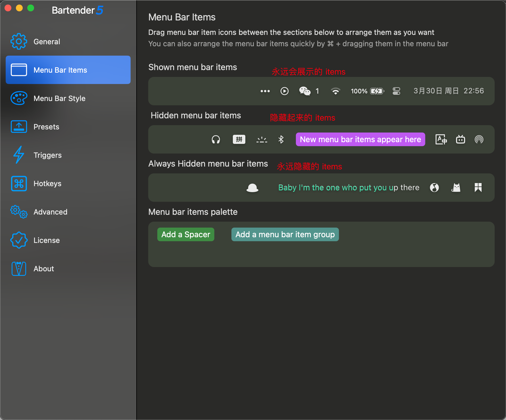Click Add a menu bar item group
Screen dimensions: 506x420
[285, 234]
